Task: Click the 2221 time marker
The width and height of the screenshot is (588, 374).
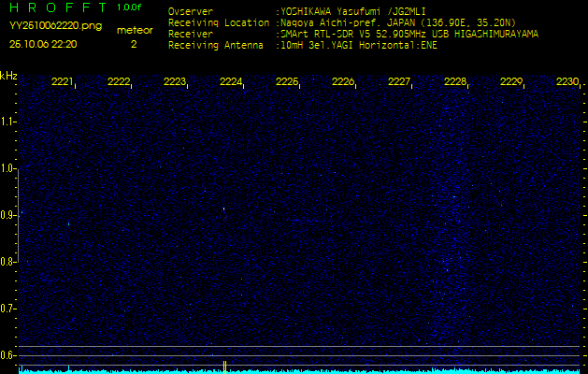Action: click(x=63, y=82)
